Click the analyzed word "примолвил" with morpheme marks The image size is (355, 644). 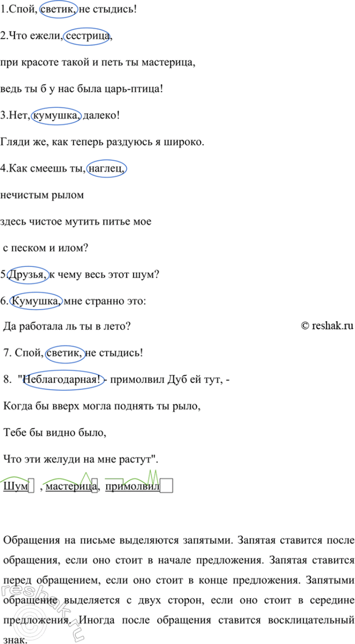coord(132,486)
